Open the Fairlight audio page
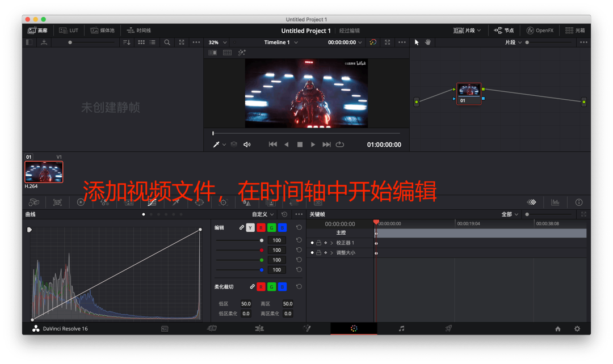This screenshot has height=364, width=613. click(401, 328)
